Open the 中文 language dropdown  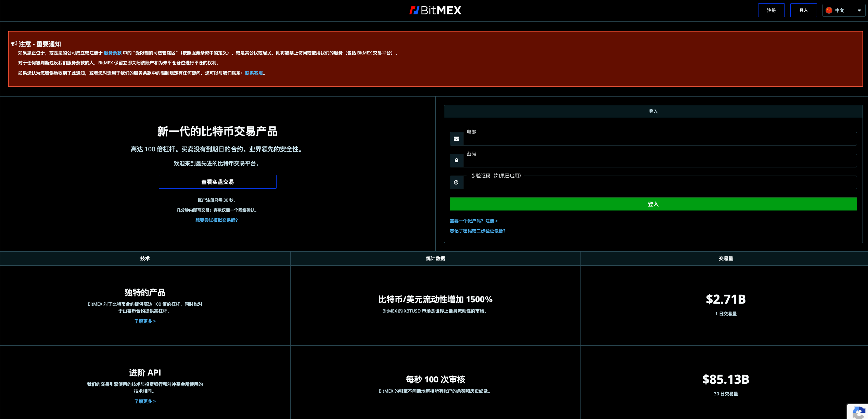pos(844,10)
